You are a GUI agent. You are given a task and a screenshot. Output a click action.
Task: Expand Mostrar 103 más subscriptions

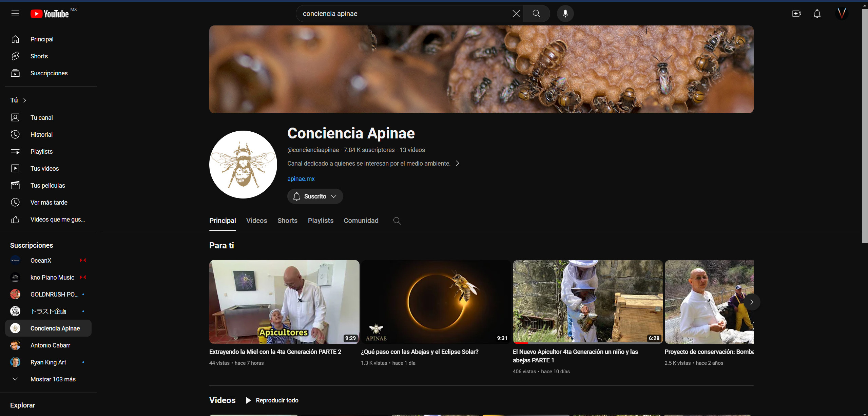coord(53,379)
